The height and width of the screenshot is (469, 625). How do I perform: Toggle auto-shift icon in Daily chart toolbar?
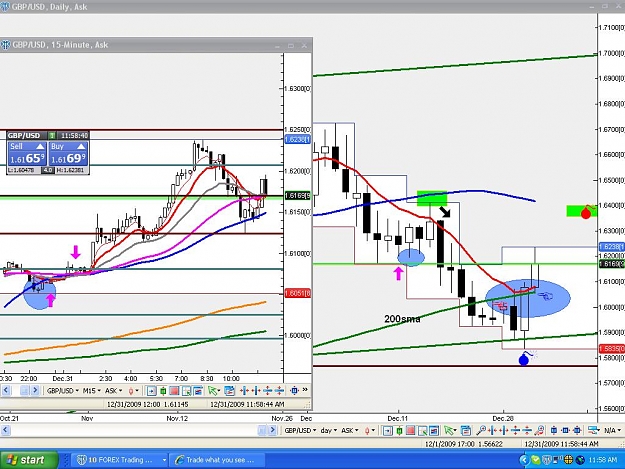tap(387, 430)
